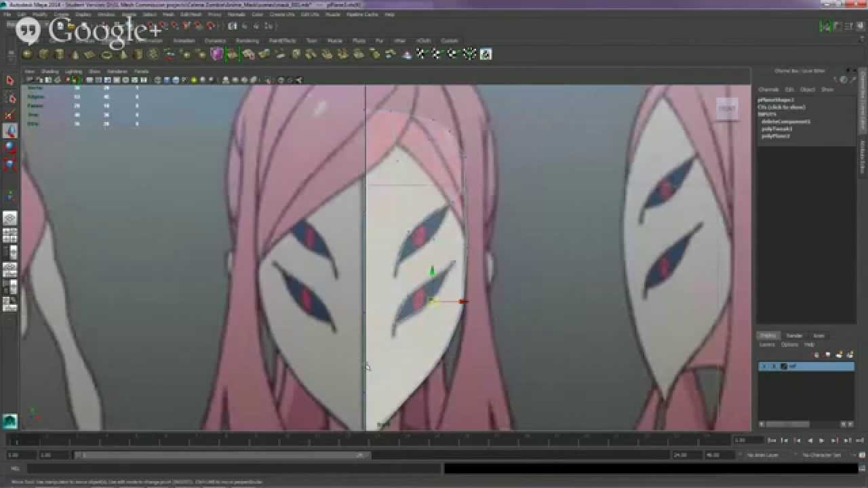
Task: Click the purple Extrude shelf icon
Action: tap(217, 54)
